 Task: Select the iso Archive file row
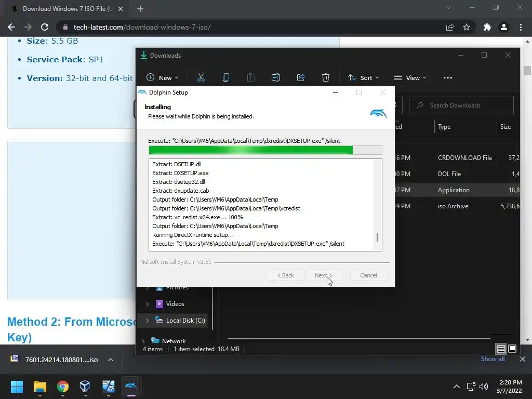457,206
